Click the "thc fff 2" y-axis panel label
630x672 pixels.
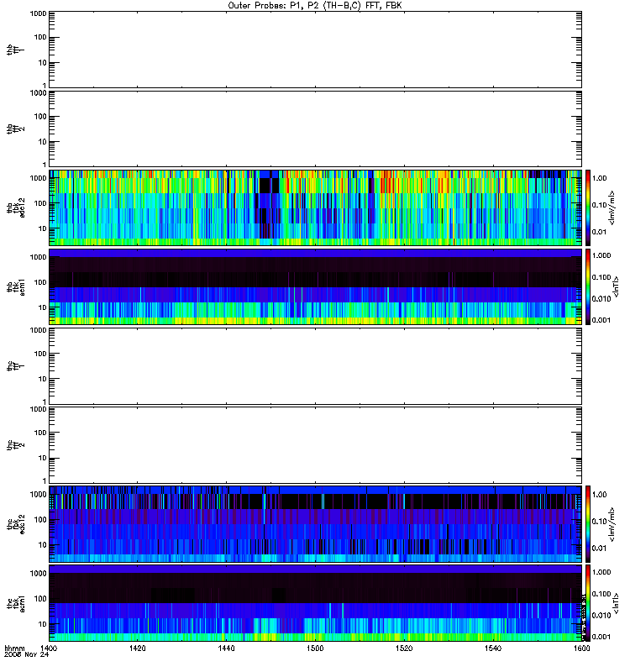[15, 445]
